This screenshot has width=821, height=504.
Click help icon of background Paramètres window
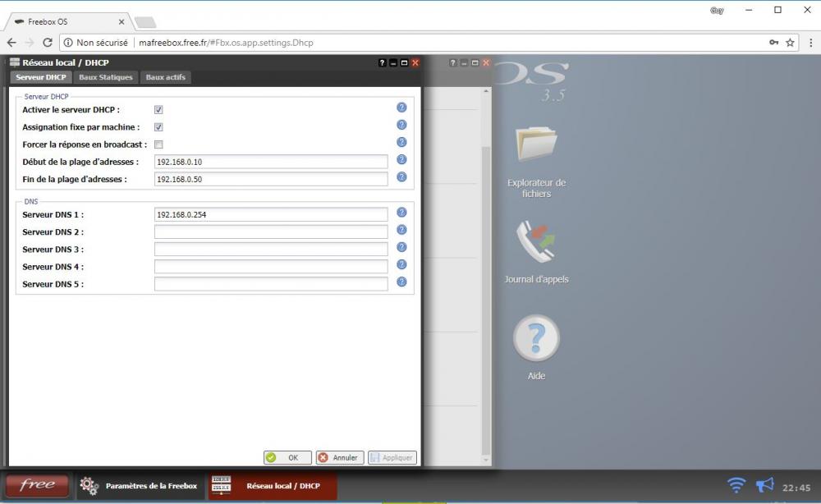pyautogui.click(x=453, y=63)
